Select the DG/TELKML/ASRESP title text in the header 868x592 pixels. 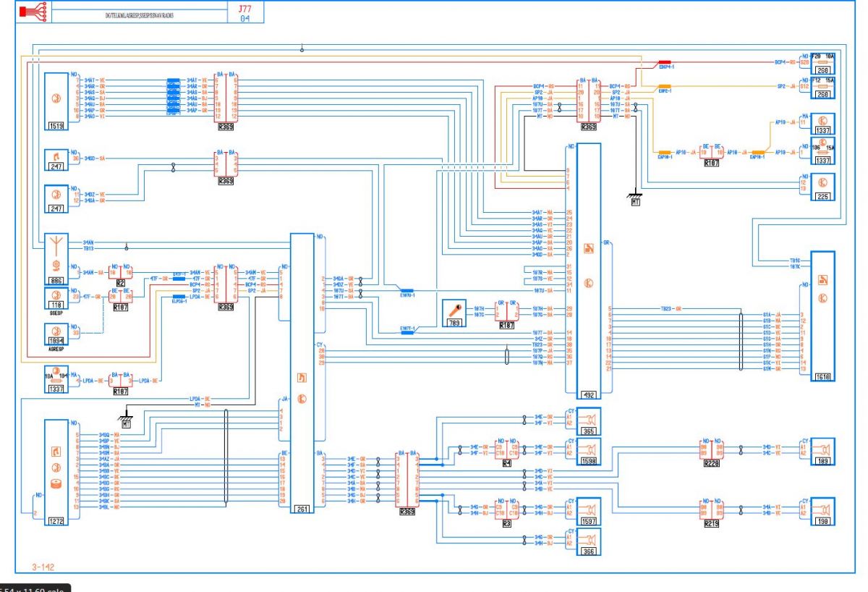[x=138, y=14]
